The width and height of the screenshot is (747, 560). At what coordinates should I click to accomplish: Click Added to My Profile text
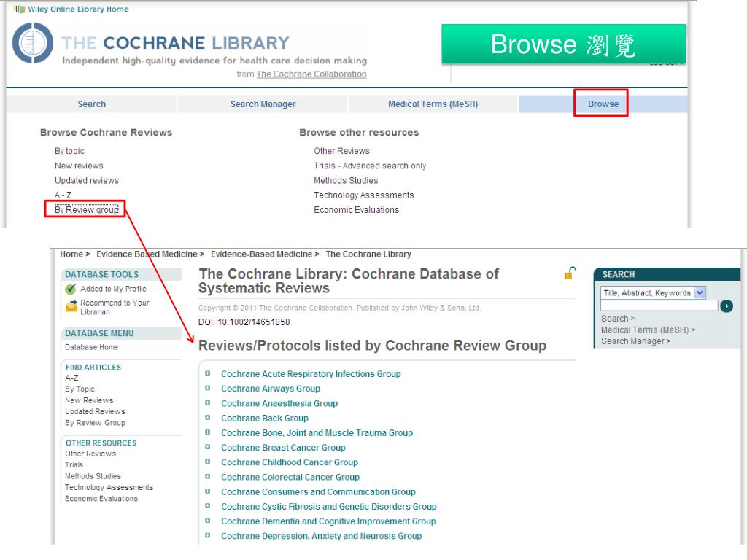point(113,289)
